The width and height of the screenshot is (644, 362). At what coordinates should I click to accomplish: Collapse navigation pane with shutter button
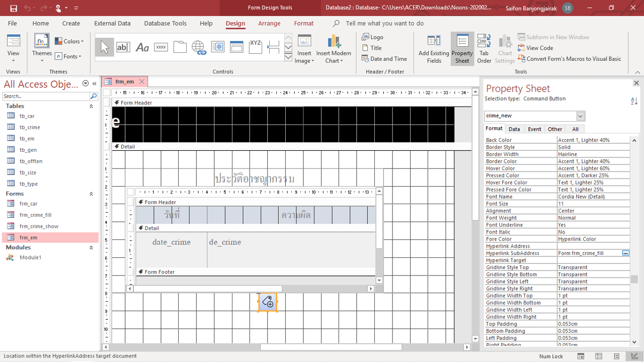pos(95,83)
